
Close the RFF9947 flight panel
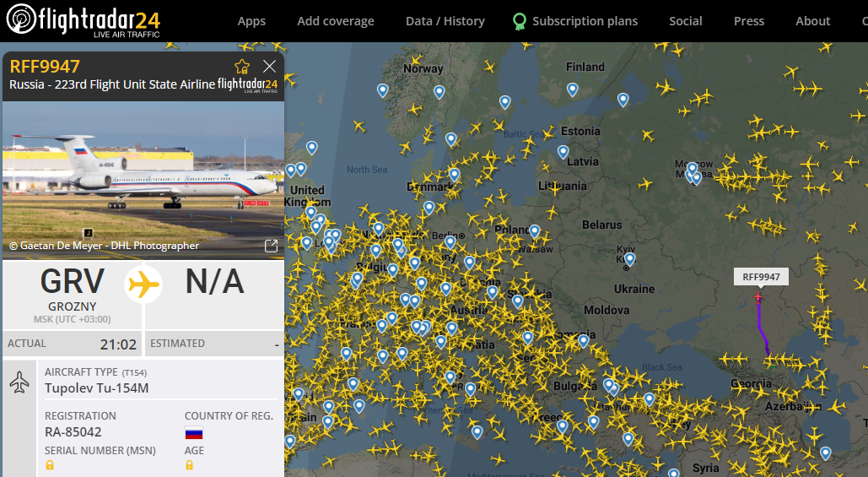tap(270, 67)
